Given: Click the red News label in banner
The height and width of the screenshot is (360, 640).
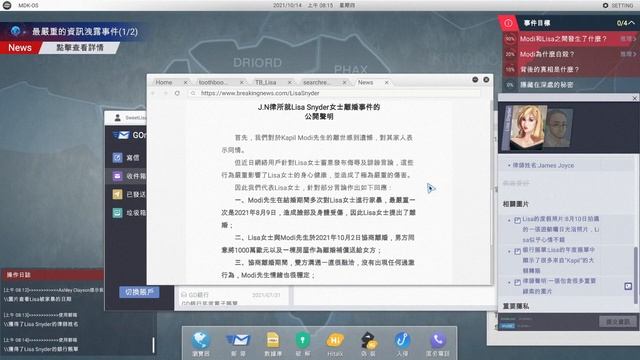Looking at the screenshot, I should point(20,48).
